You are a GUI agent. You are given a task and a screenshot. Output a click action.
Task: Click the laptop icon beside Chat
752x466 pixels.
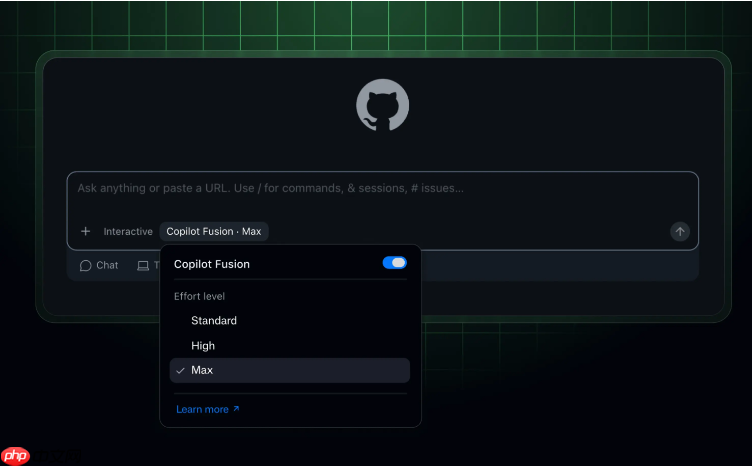point(143,266)
